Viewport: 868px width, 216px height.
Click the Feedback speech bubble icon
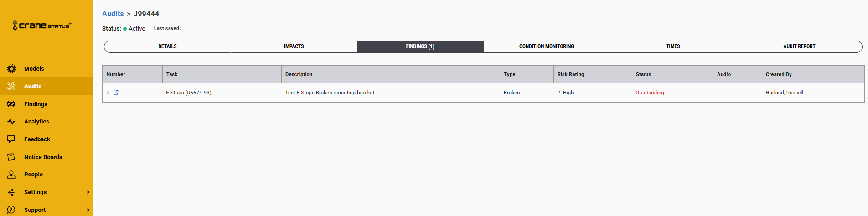[x=11, y=139]
